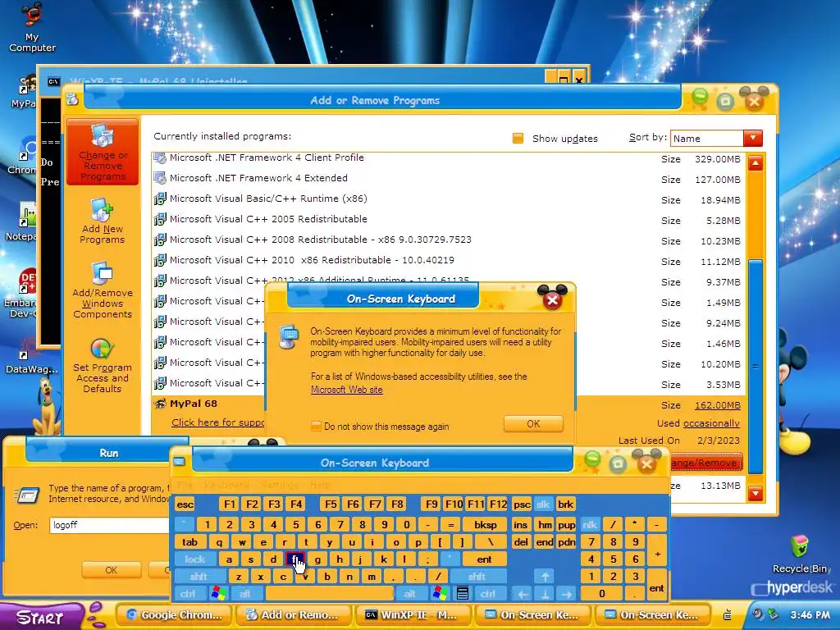Click icon of Microsoft .NET Framework 4 Extended

160,178
